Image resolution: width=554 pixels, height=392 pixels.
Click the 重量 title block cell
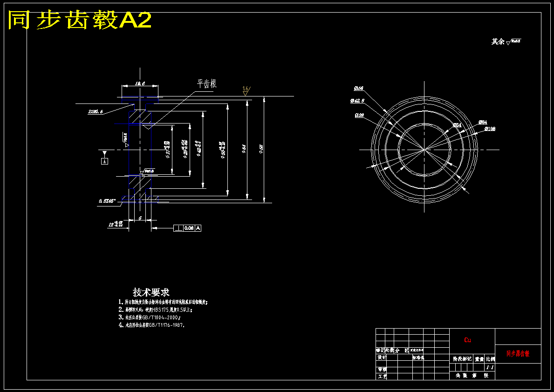pos(479,359)
